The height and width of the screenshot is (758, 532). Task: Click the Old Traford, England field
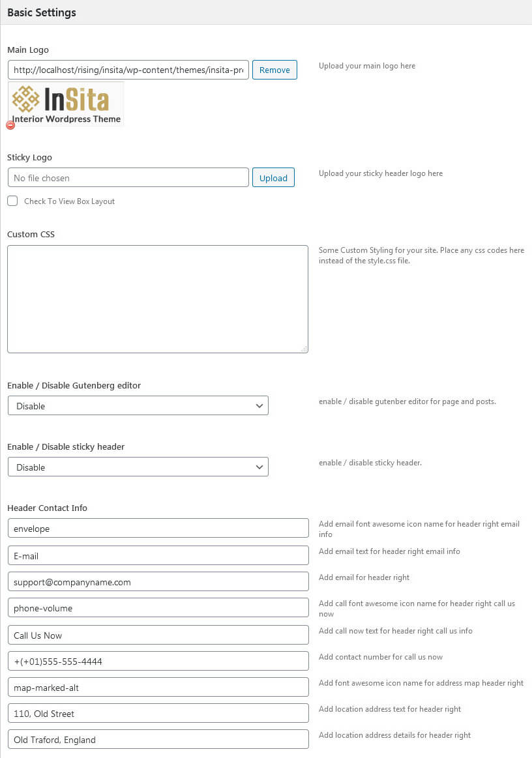pyautogui.click(x=158, y=740)
